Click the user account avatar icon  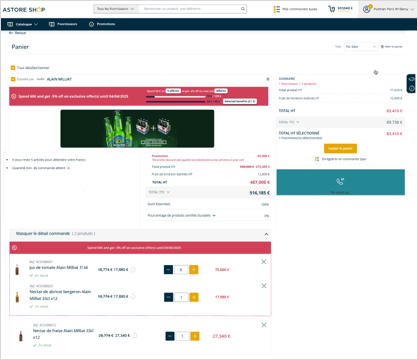[367, 9]
